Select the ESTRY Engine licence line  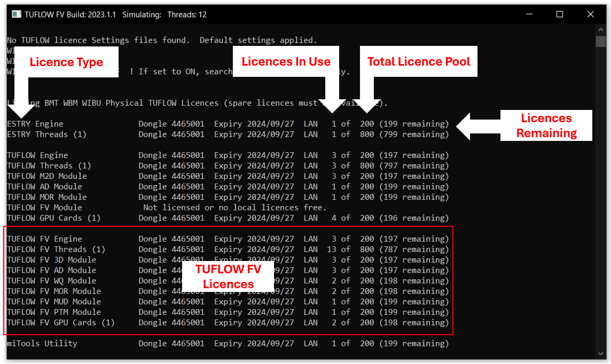click(x=35, y=123)
